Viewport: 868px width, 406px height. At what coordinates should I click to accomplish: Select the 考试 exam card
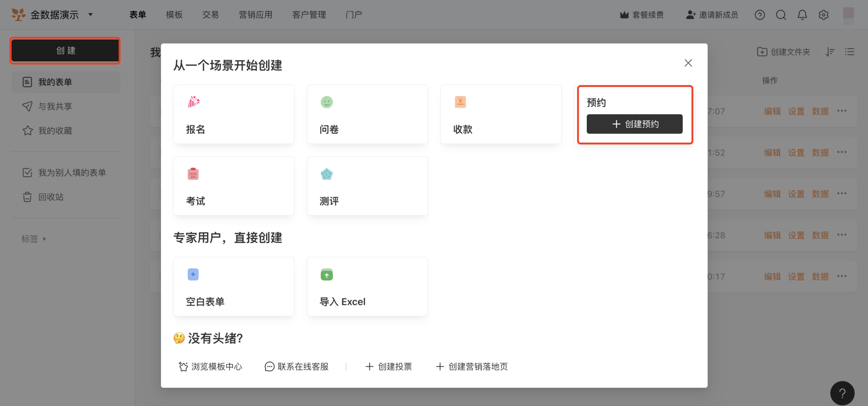234,186
